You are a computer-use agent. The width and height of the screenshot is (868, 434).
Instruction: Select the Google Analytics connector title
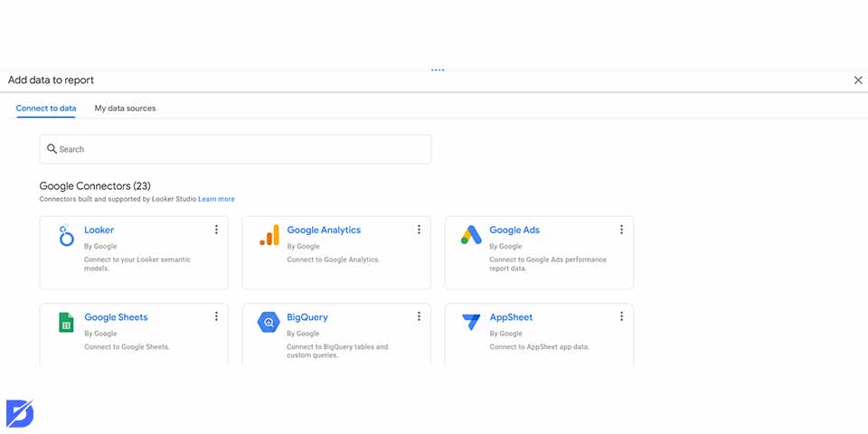click(324, 230)
